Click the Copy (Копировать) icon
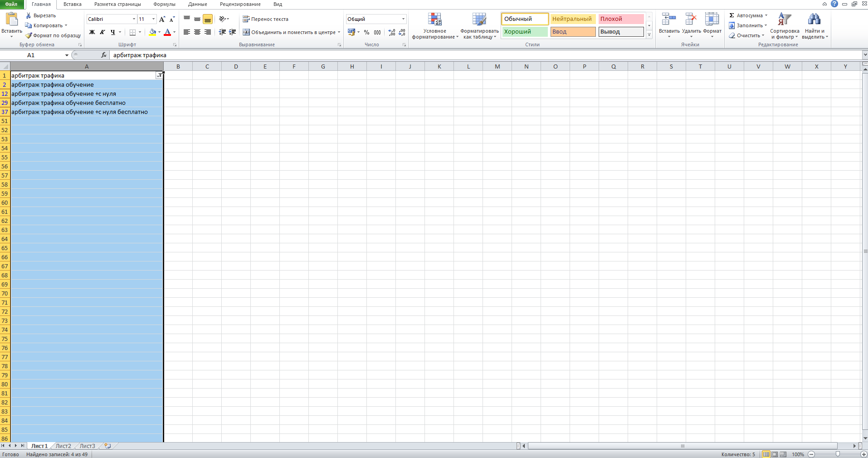Screen dimensions: 868x458 (29, 25)
